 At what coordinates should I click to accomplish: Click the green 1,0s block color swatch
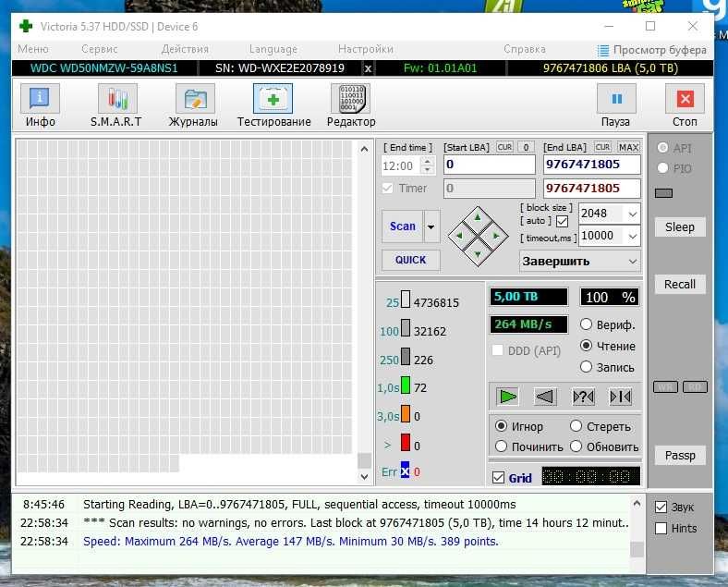pos(406,385)
